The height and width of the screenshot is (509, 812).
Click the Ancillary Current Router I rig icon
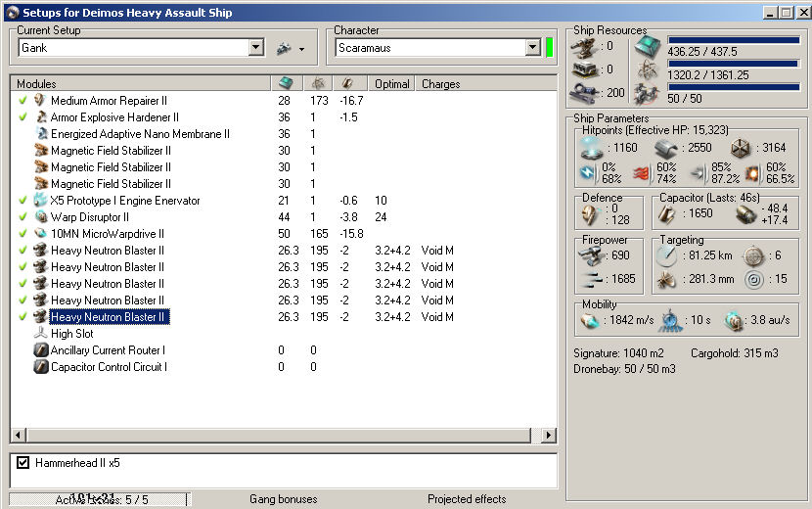coord(41,349)
